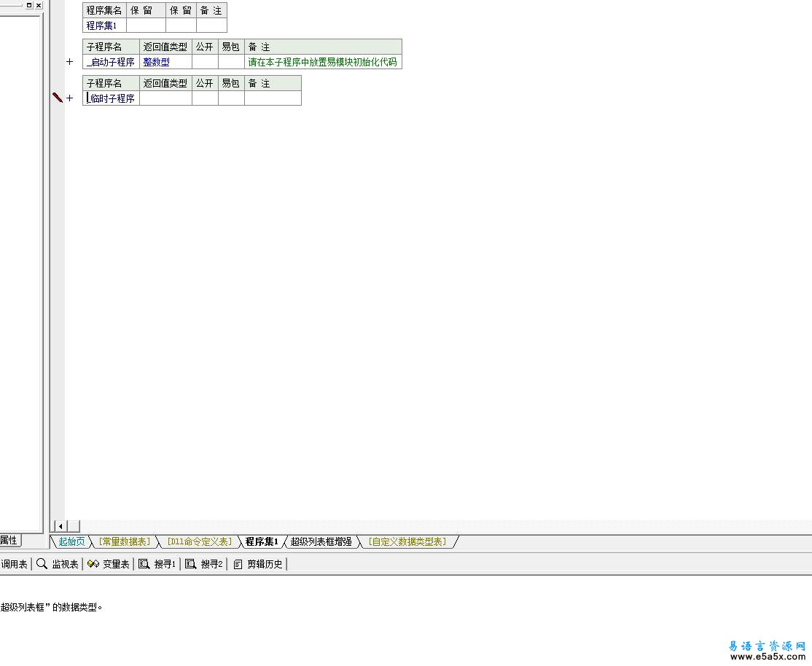Screen dimensions: 812x666
Task: Click the 备注 cell of _临时子程序
Action: 273,98
